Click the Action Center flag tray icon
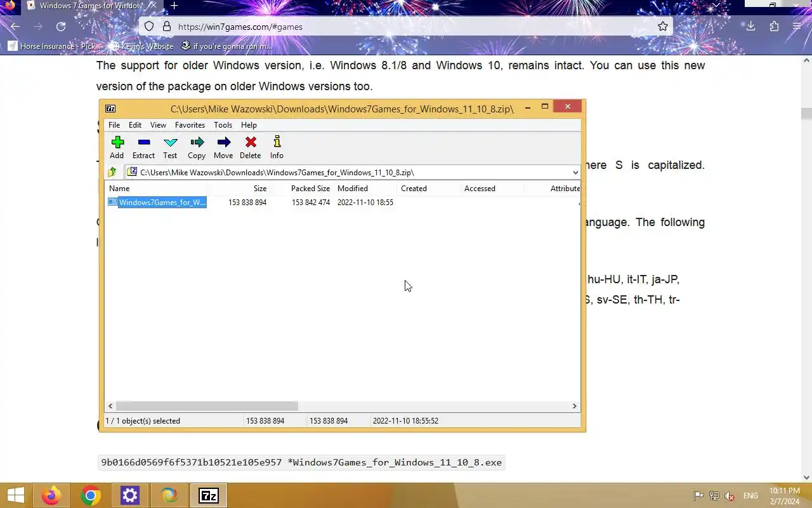This screenshot has height=508, width=812. tap(698, 496)
